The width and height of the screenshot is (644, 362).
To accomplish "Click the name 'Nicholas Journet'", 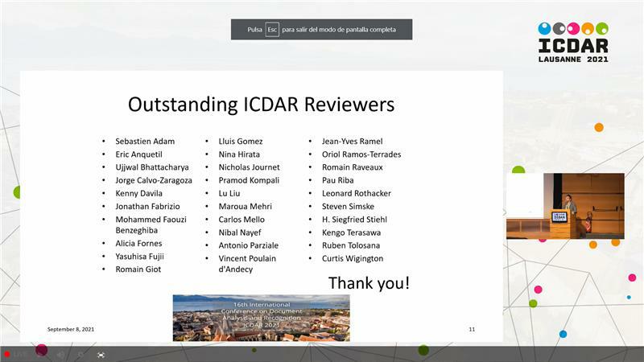I will click(x=249, y=167).
